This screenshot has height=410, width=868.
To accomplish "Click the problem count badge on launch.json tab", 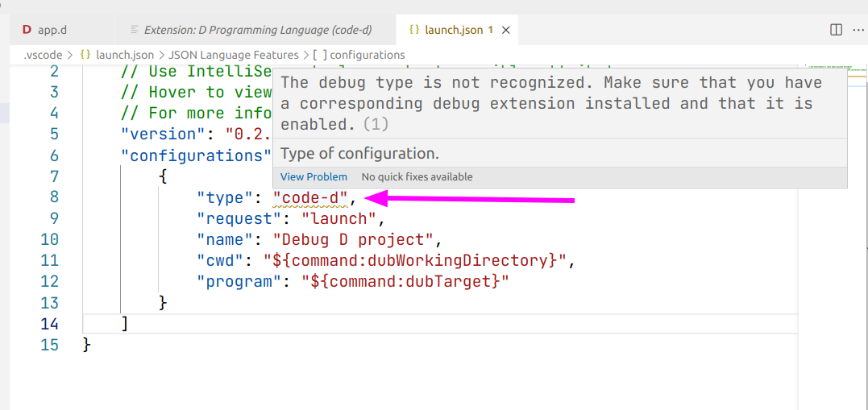I will [x=491, y=31].
